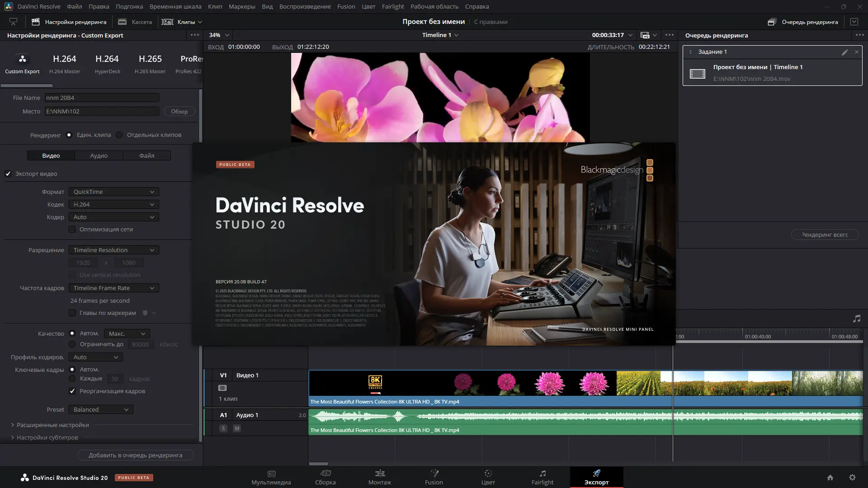This screenshot has height=488, width=868.
Task: Open the Кодек H.264 dropdown
Action: pyautogui.click(x=113, y=205)
